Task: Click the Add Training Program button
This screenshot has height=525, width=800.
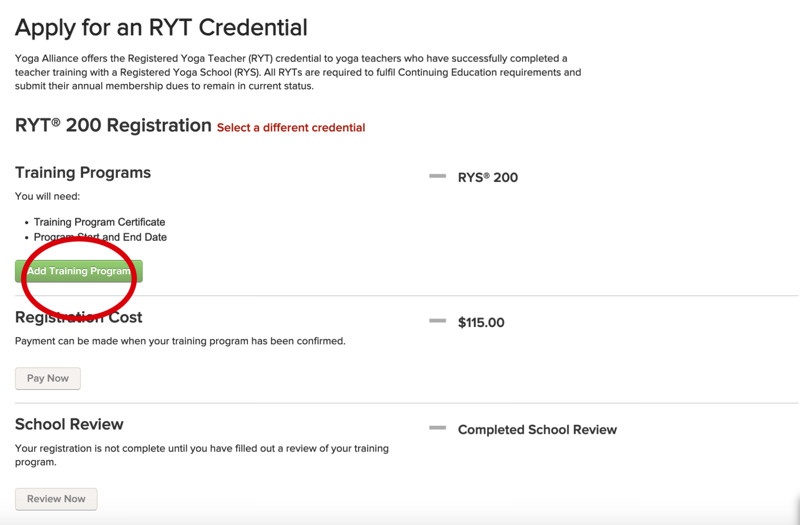Action: [x=79, y=271]
